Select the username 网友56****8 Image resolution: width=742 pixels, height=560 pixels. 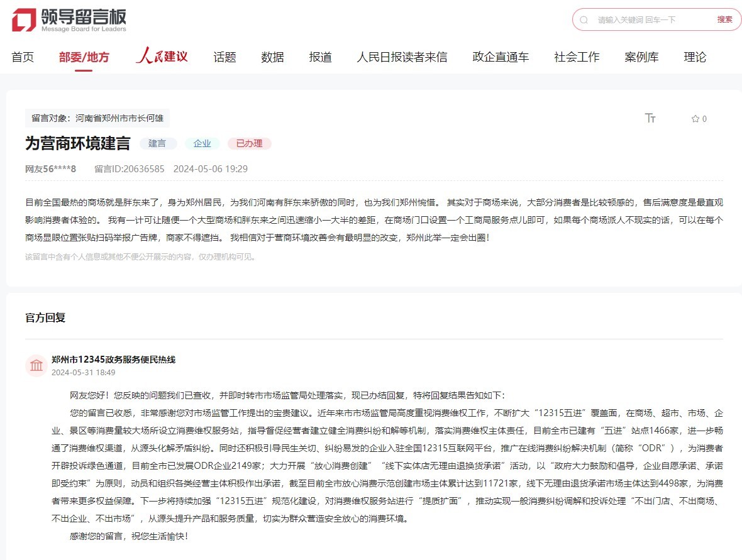[51, 169]
